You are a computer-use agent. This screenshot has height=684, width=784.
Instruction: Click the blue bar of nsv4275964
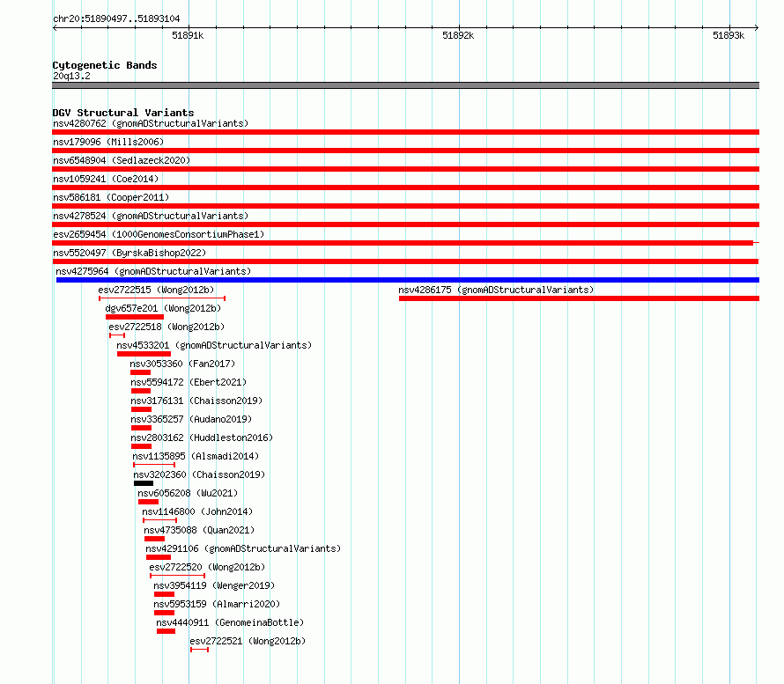tap(408, 280)
